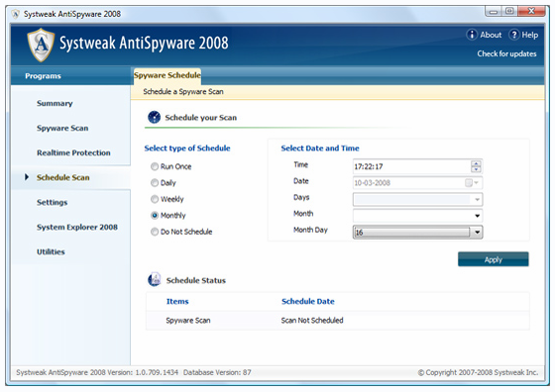Click the Programs header
This screenshot has width=555, height=392.
click(43, 76)
